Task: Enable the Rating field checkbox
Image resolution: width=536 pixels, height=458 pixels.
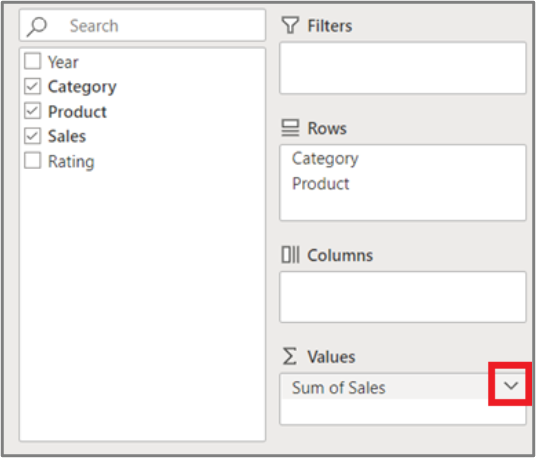Action: (32, 161)
